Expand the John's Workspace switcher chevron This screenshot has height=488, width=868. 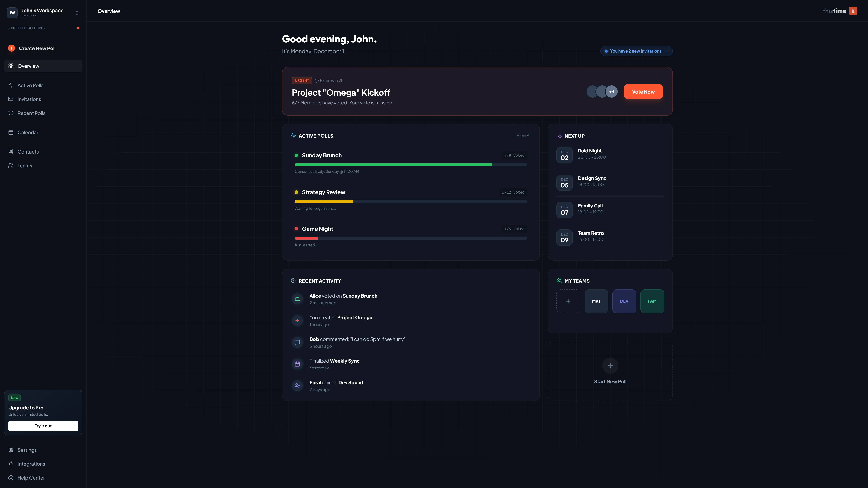pyautogui.click(x=77, y=13)
